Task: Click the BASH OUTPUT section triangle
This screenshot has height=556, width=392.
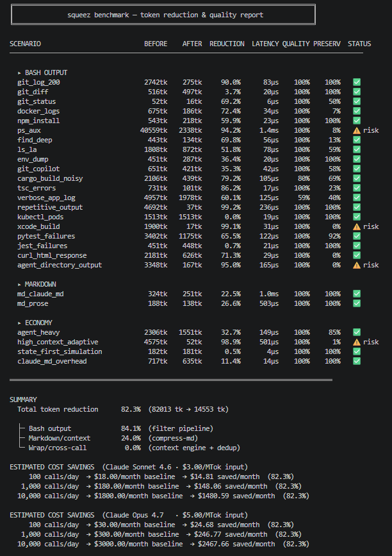Action: click(x=19, y=73)
